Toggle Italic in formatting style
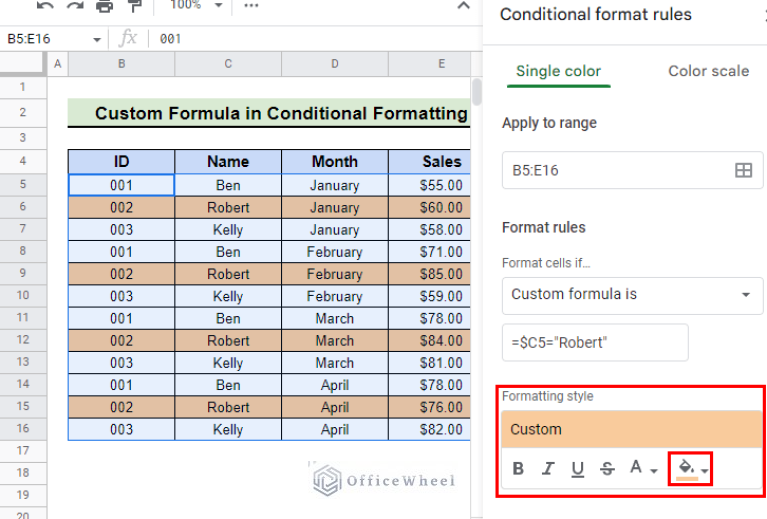The width and height of the screenshot is (767, 519). [547, 468]
